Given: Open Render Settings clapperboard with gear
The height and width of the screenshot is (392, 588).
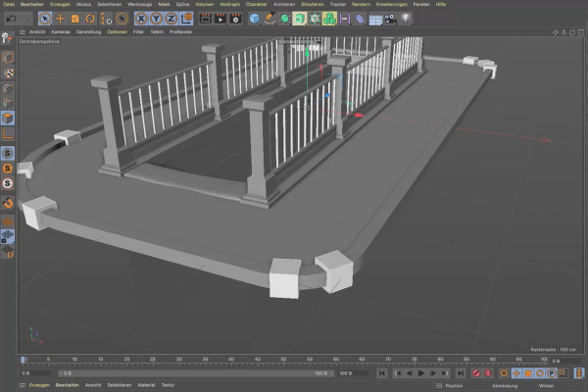Looking at the screenshot, I should pyautogui.click(x=235, y=19).
